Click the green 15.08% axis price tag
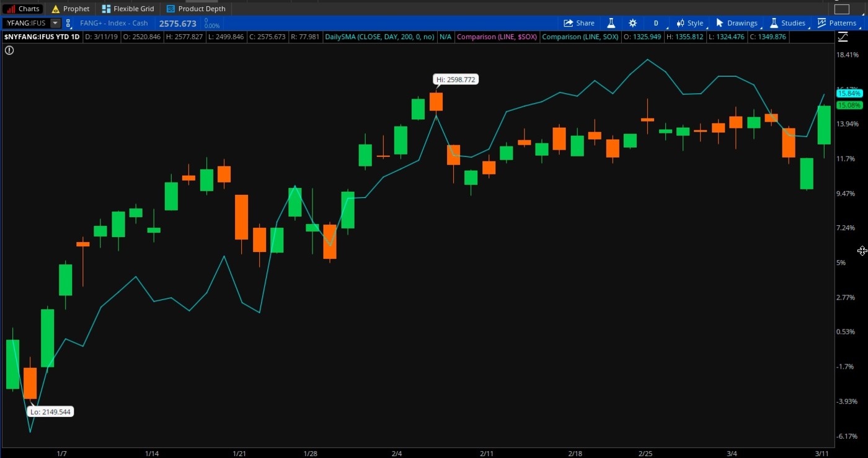Screen dimensions: 868x458 tap(849, 105)
